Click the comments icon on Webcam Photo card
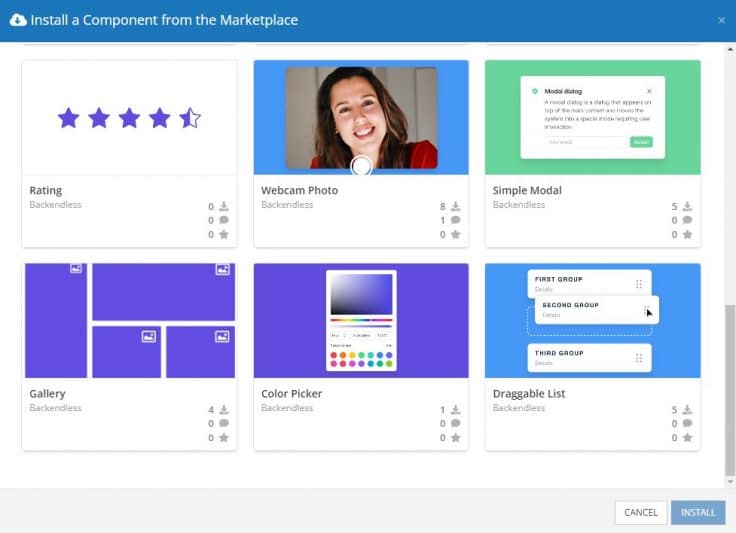 pos(456,221)
